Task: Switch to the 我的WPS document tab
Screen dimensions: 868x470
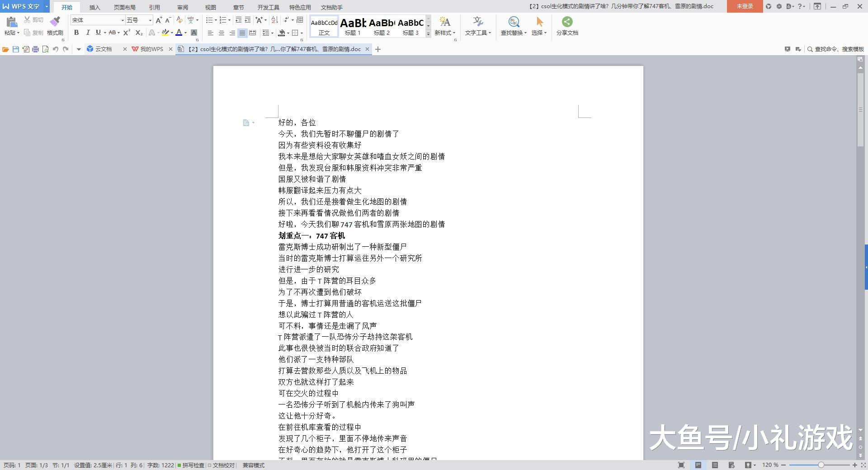Action: [x=151, y=49]
